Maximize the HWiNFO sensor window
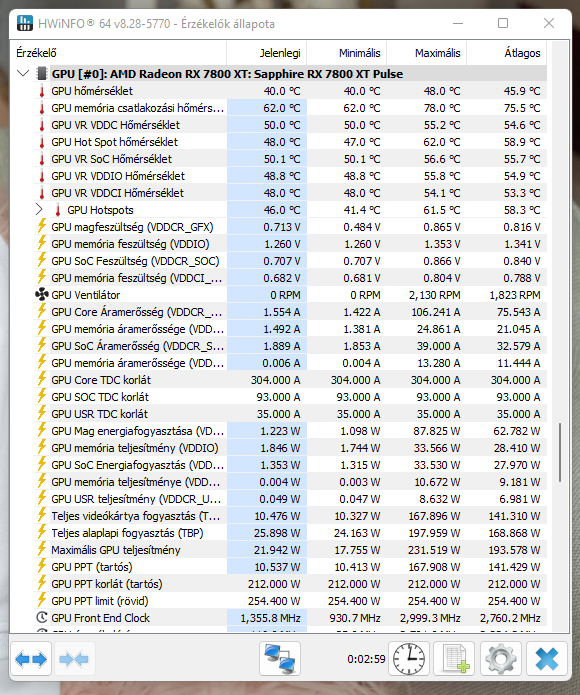The height and width of the screenshot is (695, 580). [503, 23]
